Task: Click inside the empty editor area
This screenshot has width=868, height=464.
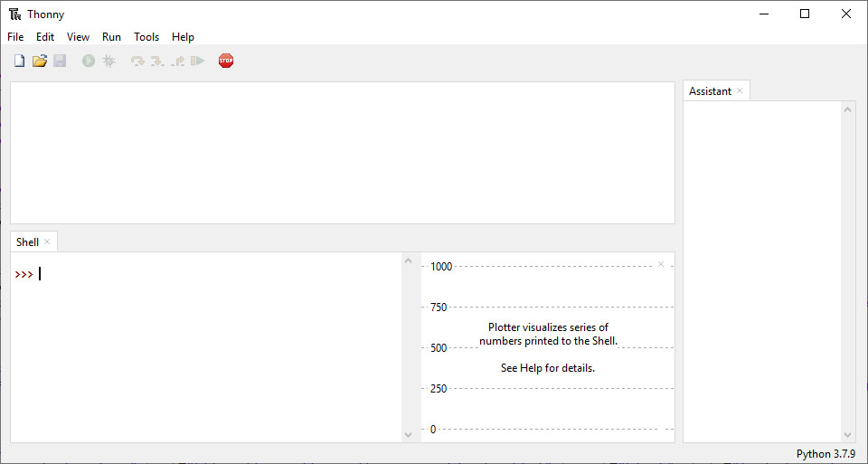Action: [x=343, y=153]
